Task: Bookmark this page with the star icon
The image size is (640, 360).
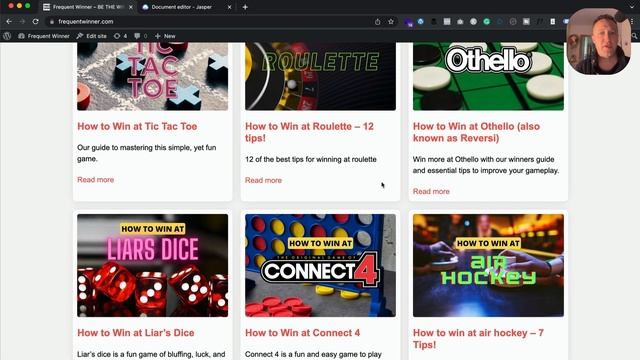Action: [x=391, y=21]
